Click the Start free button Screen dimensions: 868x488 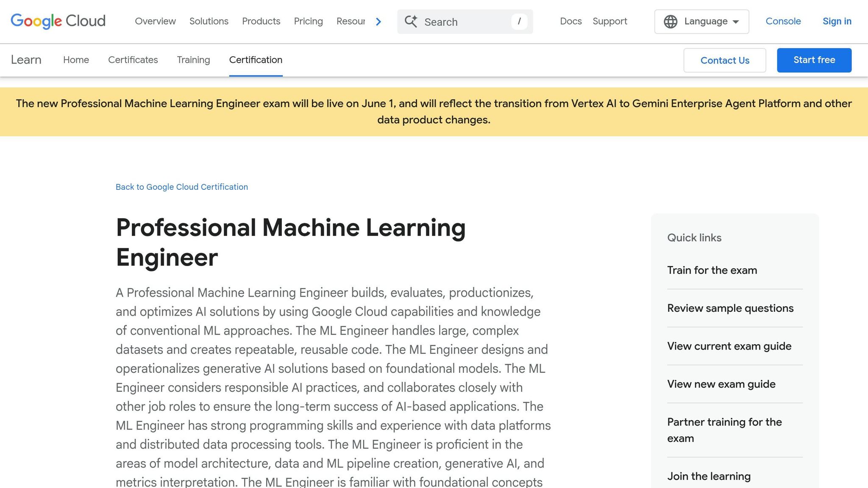pos(814,60)
